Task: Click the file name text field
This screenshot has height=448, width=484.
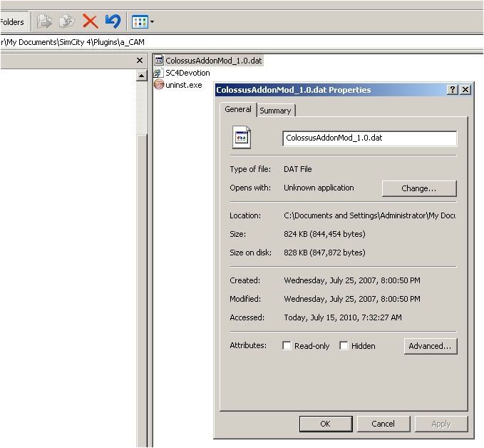Action: click(369, 138)
